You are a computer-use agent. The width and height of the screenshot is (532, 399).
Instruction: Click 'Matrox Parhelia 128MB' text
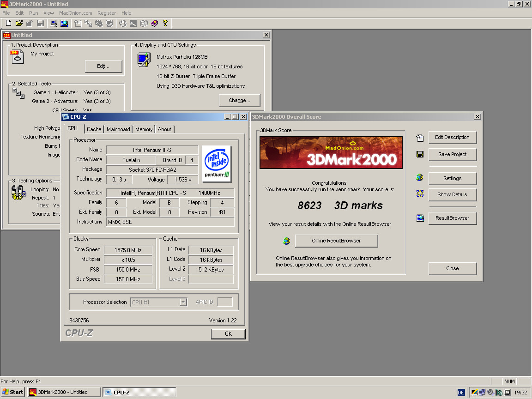tap(182, 57)
